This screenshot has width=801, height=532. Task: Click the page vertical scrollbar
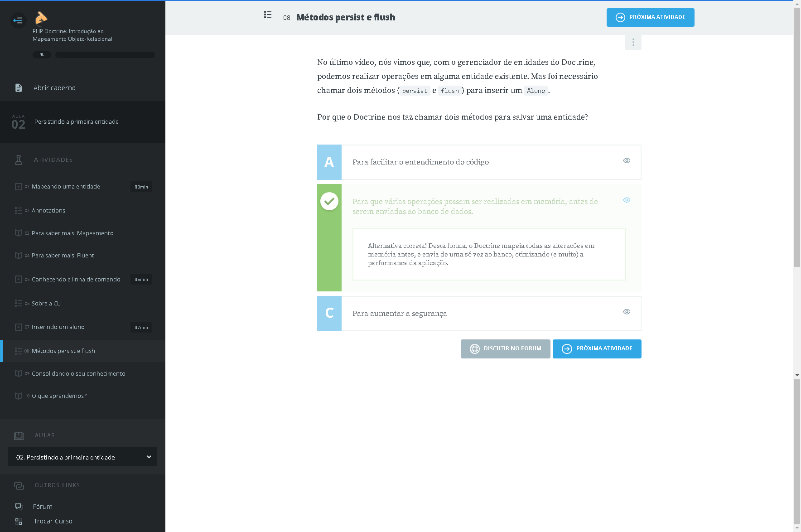tap(797, 136)
